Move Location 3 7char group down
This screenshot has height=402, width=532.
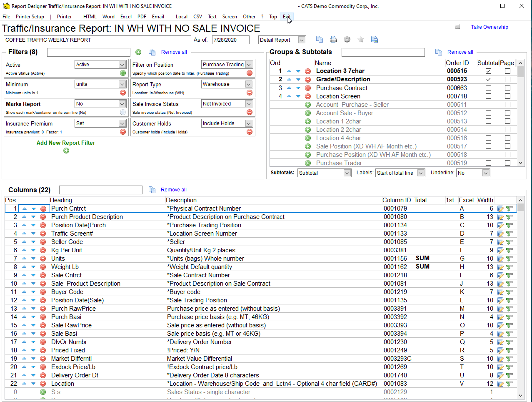pos(298,71)
